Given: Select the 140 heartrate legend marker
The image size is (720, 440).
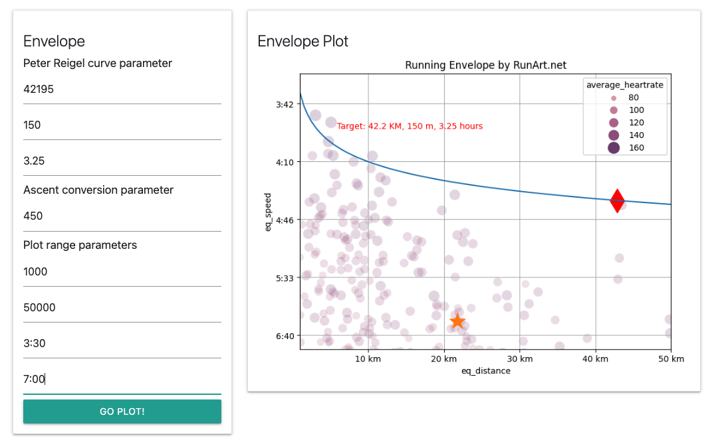Looking at the screenshot, I should coord(613,135).
